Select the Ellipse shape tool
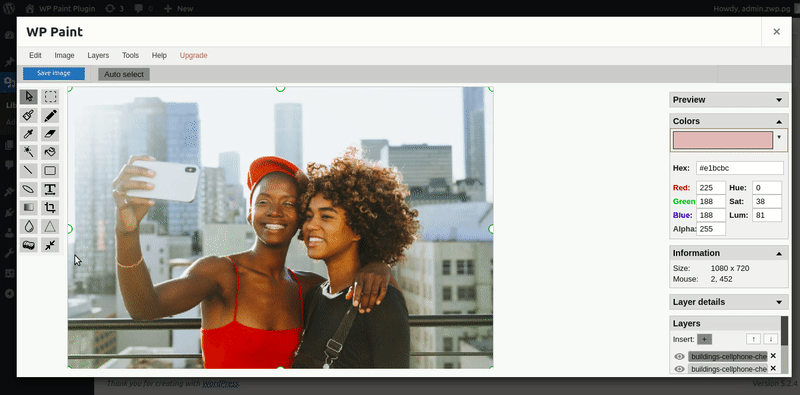The image size is (800, 395). click(29, 189)
